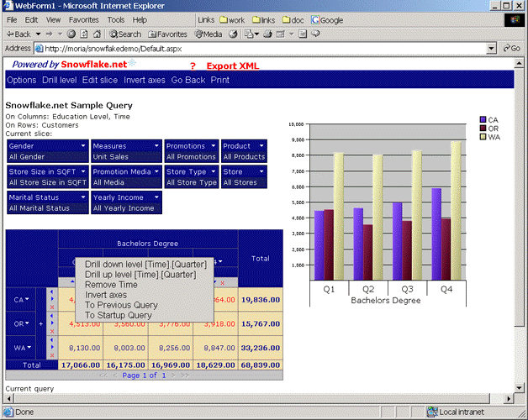Screen dimensions: 528x420
Task: Open the Marital Status dropdown
Action: (83, 197)
